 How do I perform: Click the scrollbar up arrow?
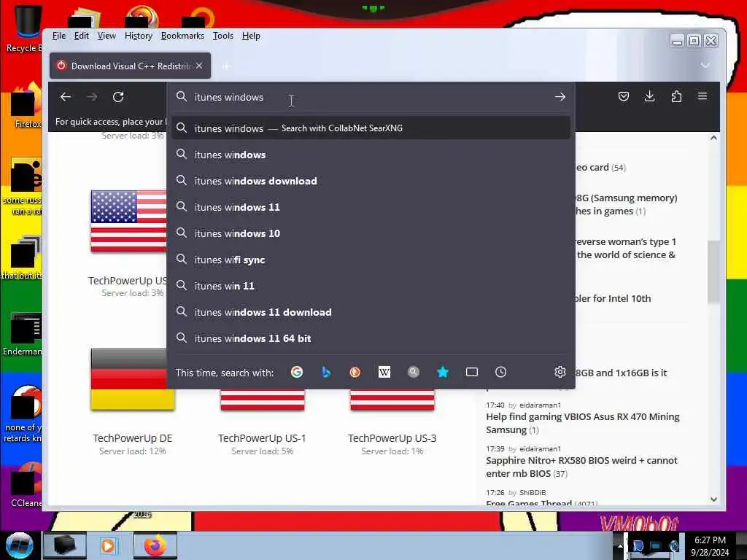(713, 138)
